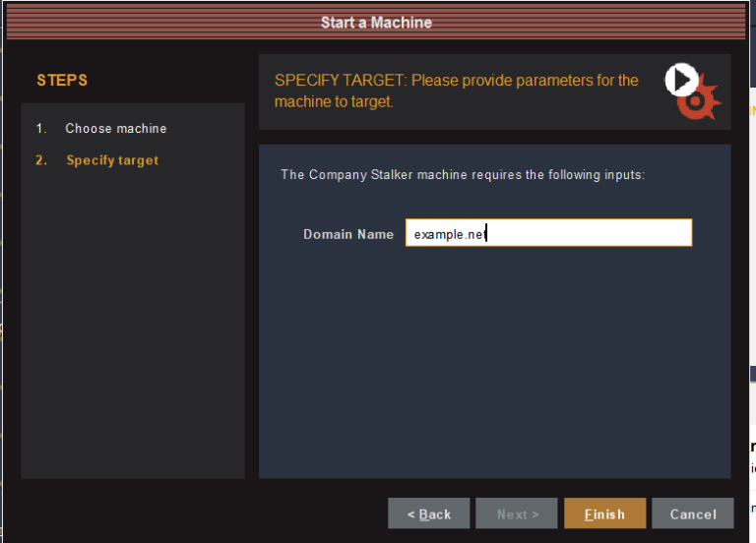Cancel the Start a Machine wizard

[693, 513]
